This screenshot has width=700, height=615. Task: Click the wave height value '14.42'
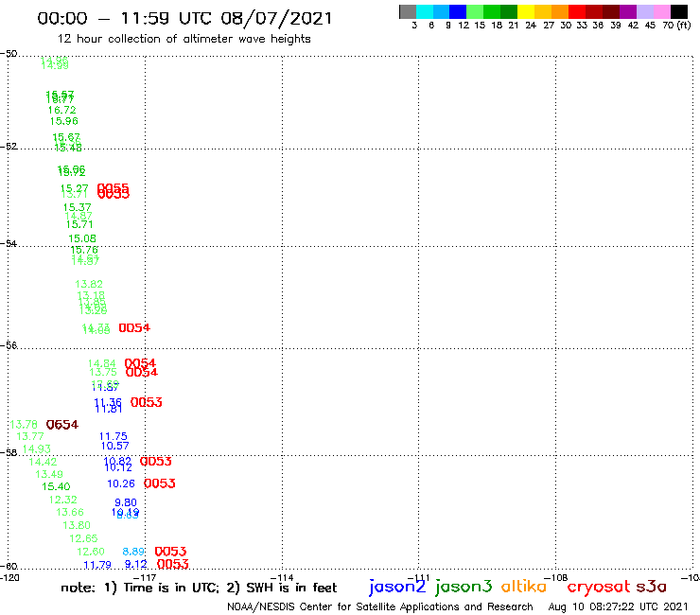[43, 462]
